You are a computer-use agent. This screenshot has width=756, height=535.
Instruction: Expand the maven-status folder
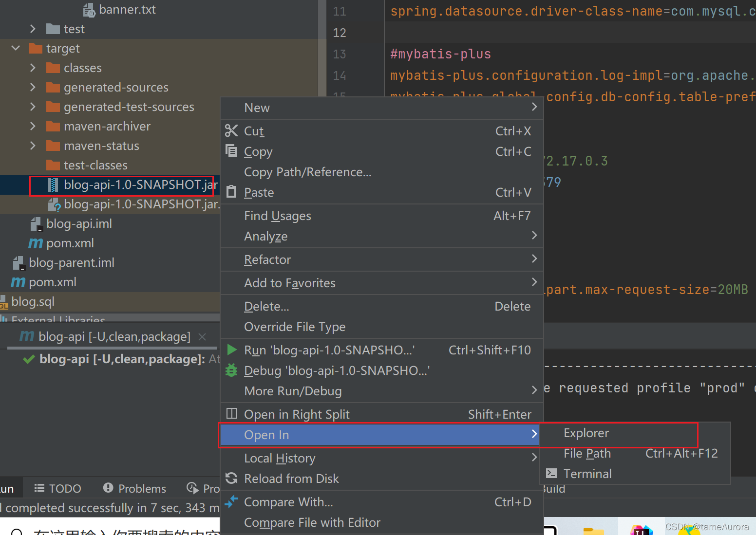[x=33, y=146]
